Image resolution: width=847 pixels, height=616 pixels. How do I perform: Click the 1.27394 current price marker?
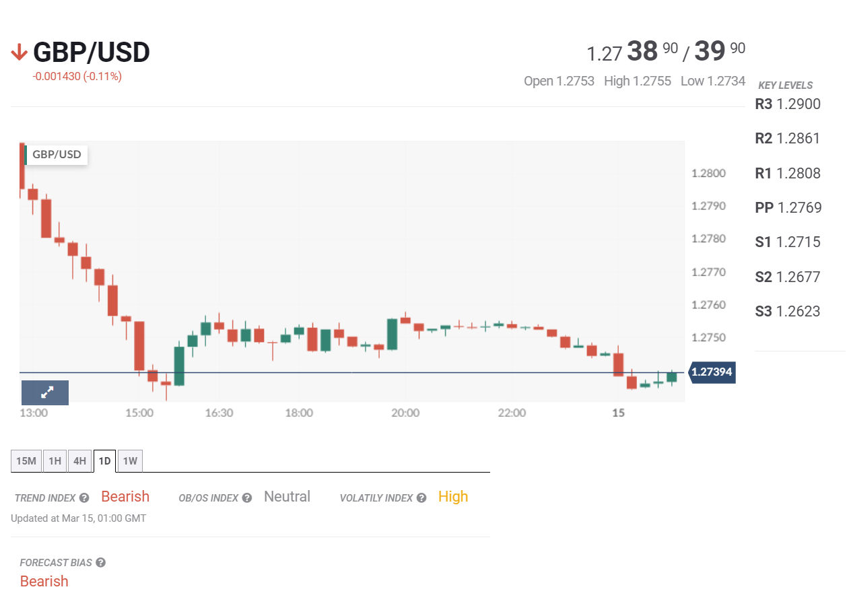[x=712, y=372]
